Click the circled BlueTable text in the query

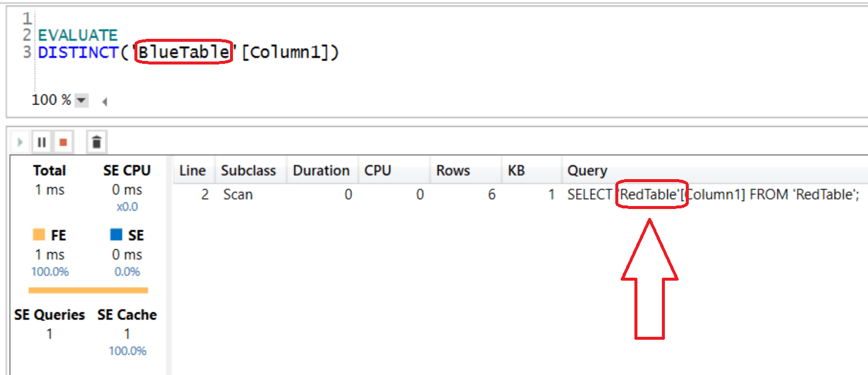[x=183, y=52]
